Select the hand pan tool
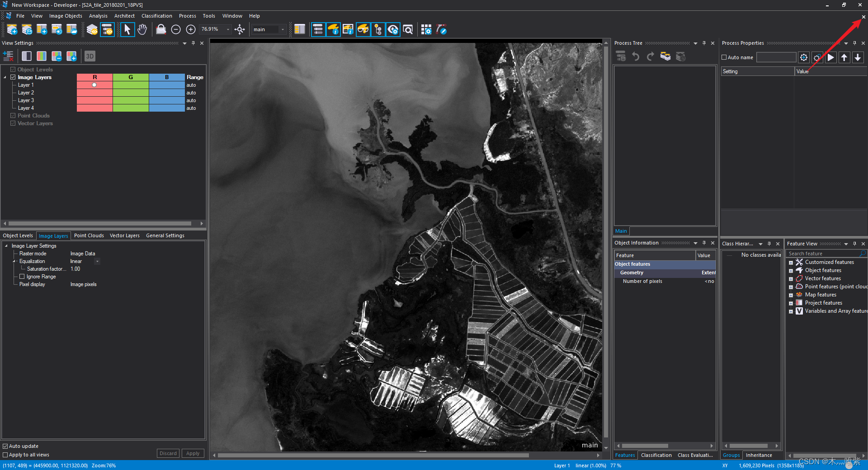Screen dimensions: 868x470 click(x=142, y=30)
